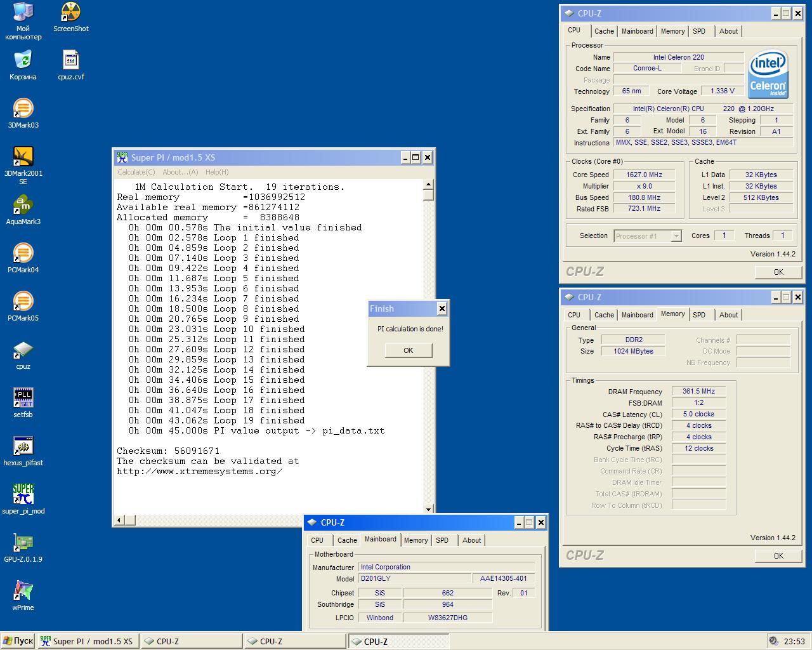812x650 pixels.
Task: Select About tab in Mainboard CPU-Z window
Action: point(471,540)
